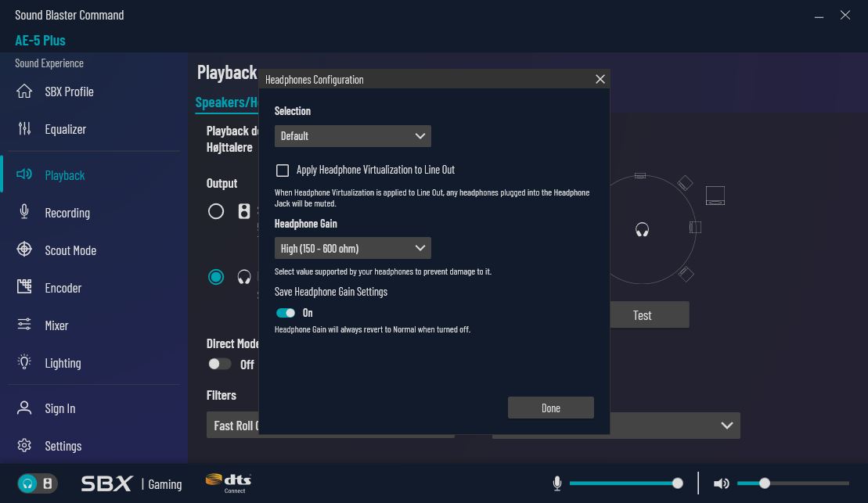
Task: Adjust the speaker volume slider
Action: click(x=794, y=483)
